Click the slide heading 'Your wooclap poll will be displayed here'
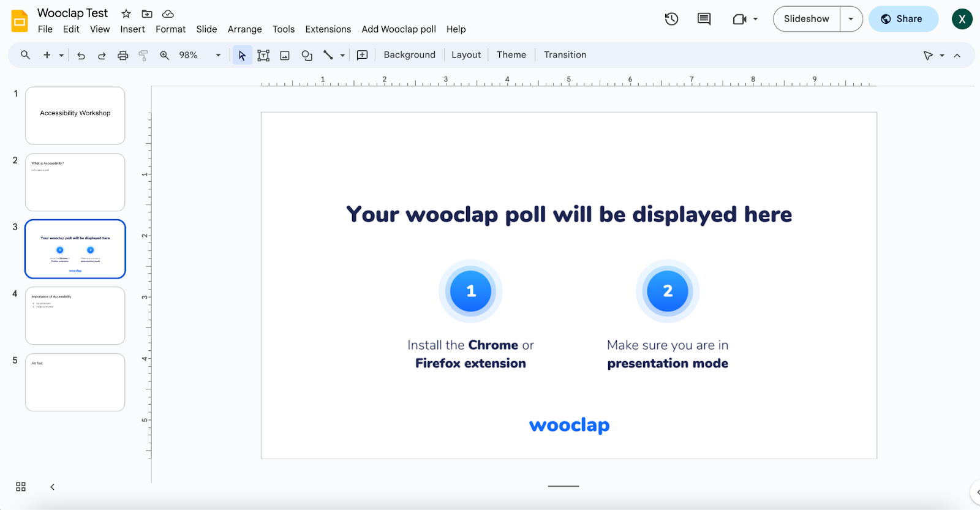This screenshot has height=510, width=980. [569, 215]
